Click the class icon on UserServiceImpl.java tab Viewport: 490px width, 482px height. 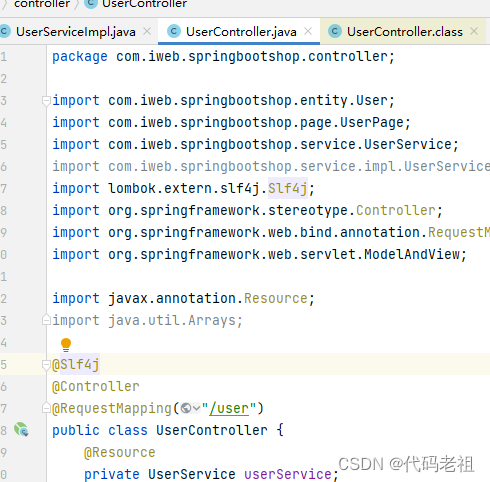pos(4,32)
